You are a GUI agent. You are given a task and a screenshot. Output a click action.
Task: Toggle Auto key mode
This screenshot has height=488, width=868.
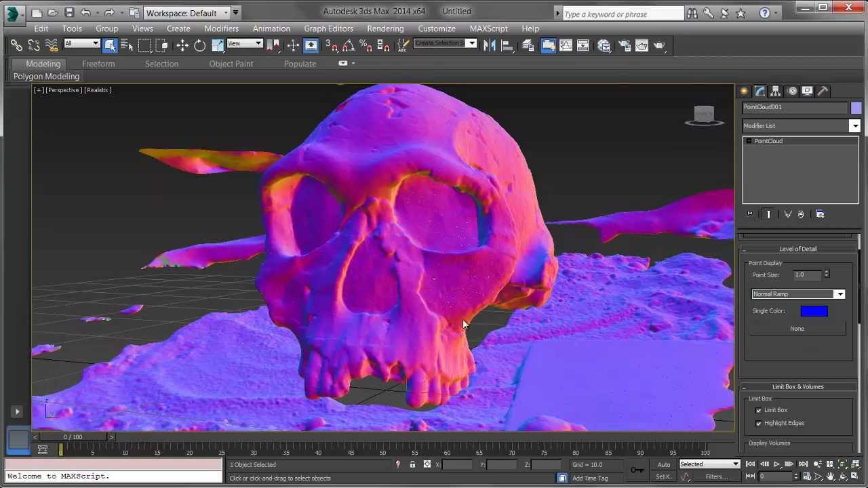point(663,464)
